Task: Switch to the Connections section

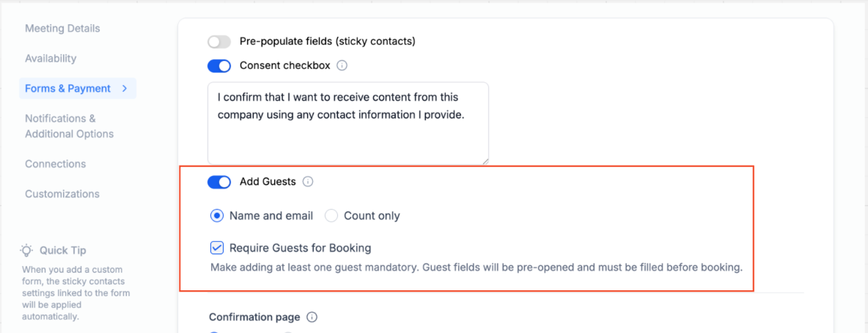Action: click(55, 164)
